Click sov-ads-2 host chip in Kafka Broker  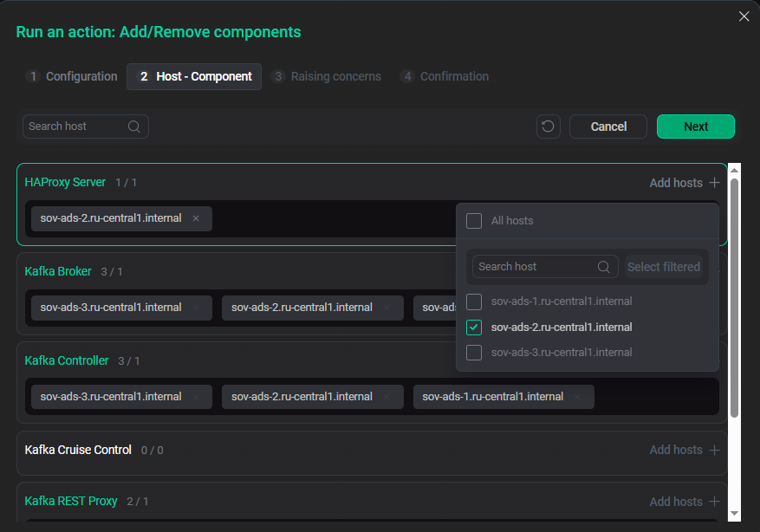point(313,308)
